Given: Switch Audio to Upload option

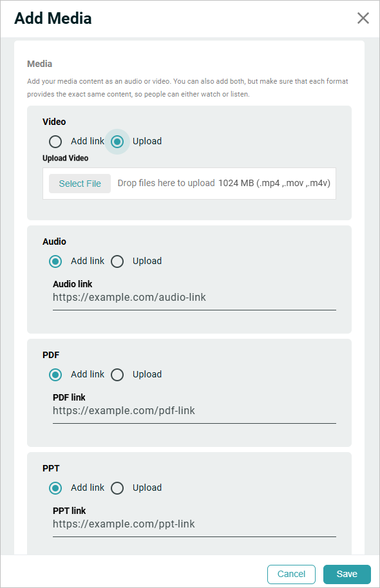Looking at the screenshot, I should (117, 261).
